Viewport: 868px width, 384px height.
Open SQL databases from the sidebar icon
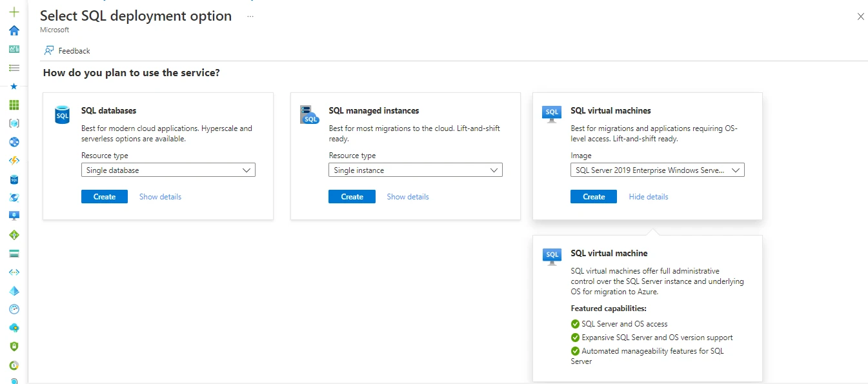(14, 179)
